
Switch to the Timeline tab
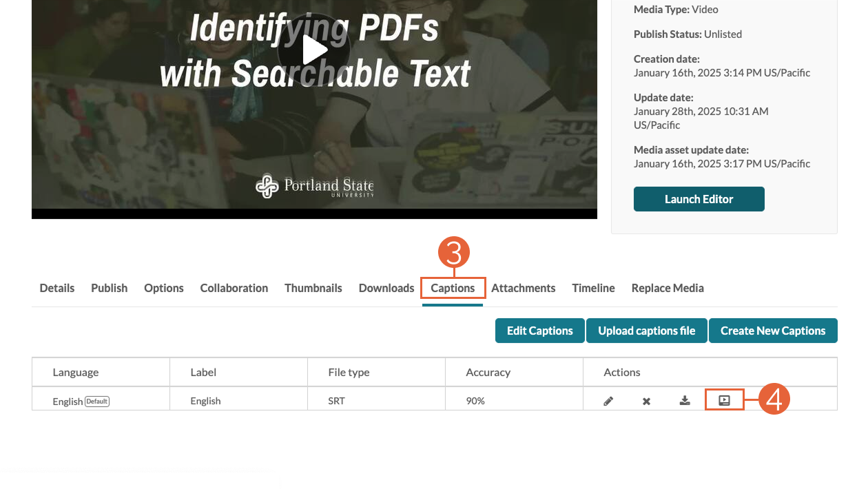(x=593, y=288)
